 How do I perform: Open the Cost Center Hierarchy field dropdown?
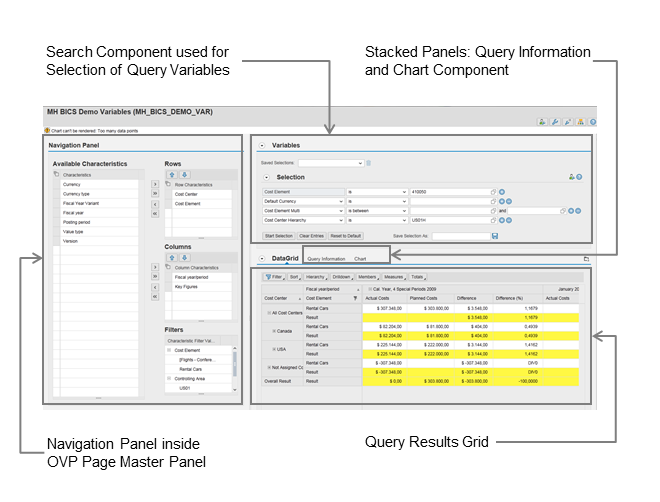tap(341, 220)
